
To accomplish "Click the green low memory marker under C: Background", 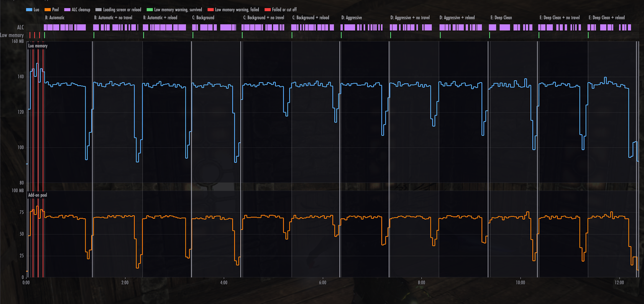I will click(x=193, y=35).
